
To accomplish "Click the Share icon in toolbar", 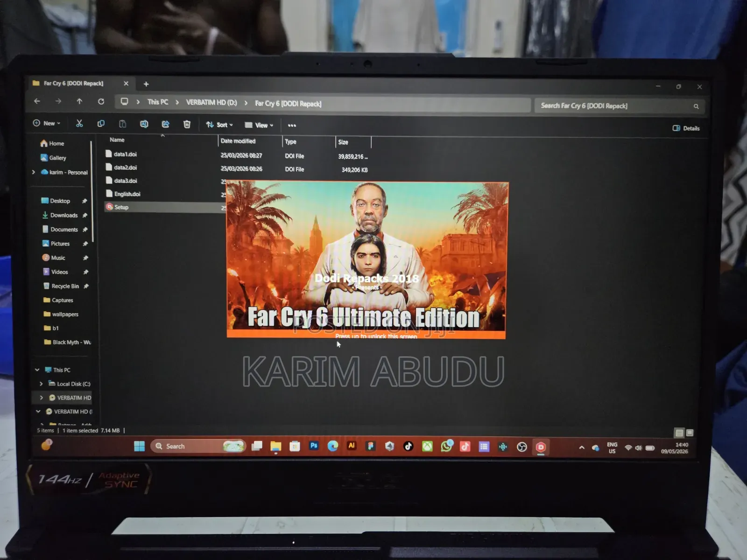I will tap(165, 124).
